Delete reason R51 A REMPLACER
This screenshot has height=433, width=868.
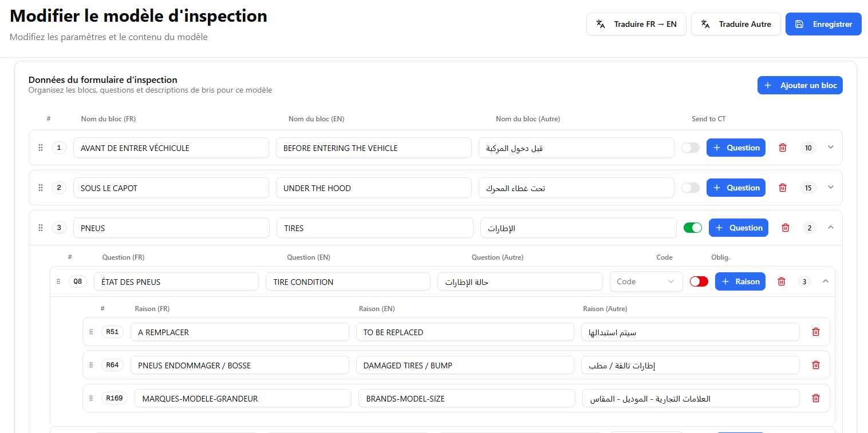click(x=816, y=332)
